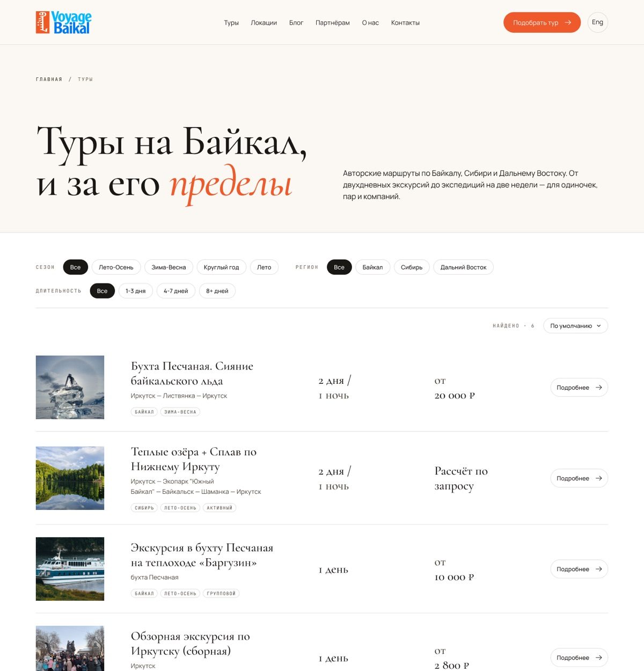Image resolution: width=644 pixels, height=671 pixels.
Task: Open the По умолчанию sort dropdown
Action: (x=575, y=326)
